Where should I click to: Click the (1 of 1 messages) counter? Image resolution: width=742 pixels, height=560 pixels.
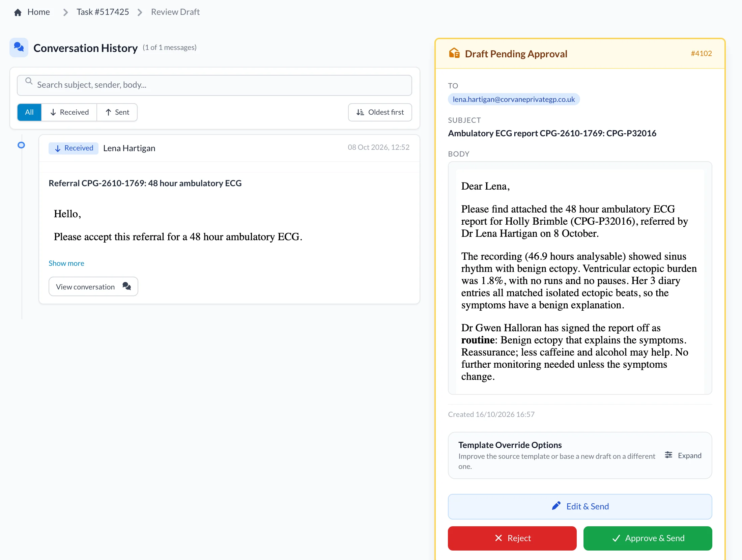click(x=170, y=48)
